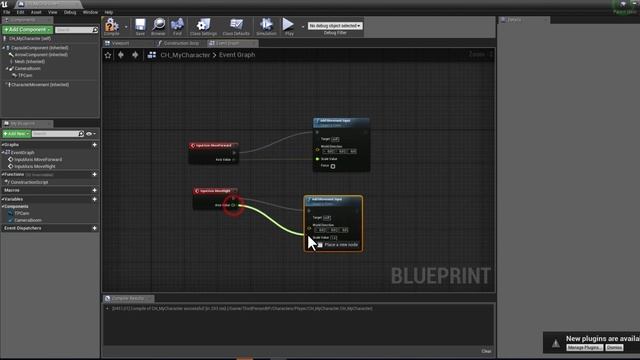The height and width of the screenshot is (360, 640).
Task: Open the green Add New dropdown
Action: pos(16,134)
